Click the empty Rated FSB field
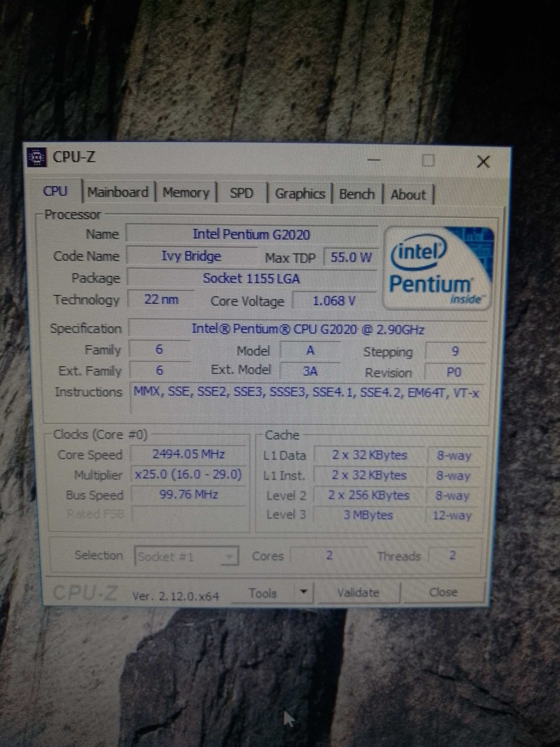Viewport: 560px width, 747px height. (x=189, y=514)
